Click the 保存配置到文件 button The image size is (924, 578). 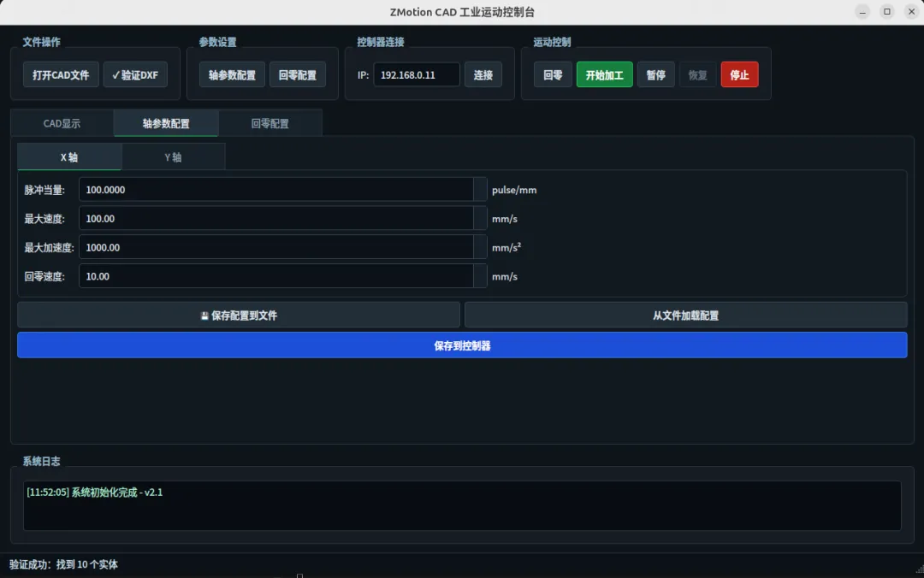click(239, 316)
